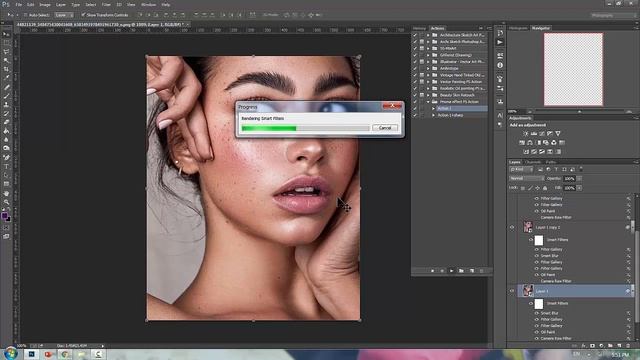The width and height of the screenshot is (640, 360).
Task: Hide the Layer 1 copy 2 layer
Action: click(x=512, y=227)
